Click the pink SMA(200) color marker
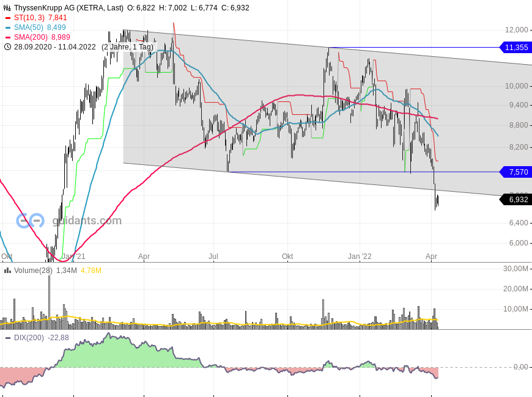Screen dimensions: 532x397 pyautogui.click(x=8, y=37)
